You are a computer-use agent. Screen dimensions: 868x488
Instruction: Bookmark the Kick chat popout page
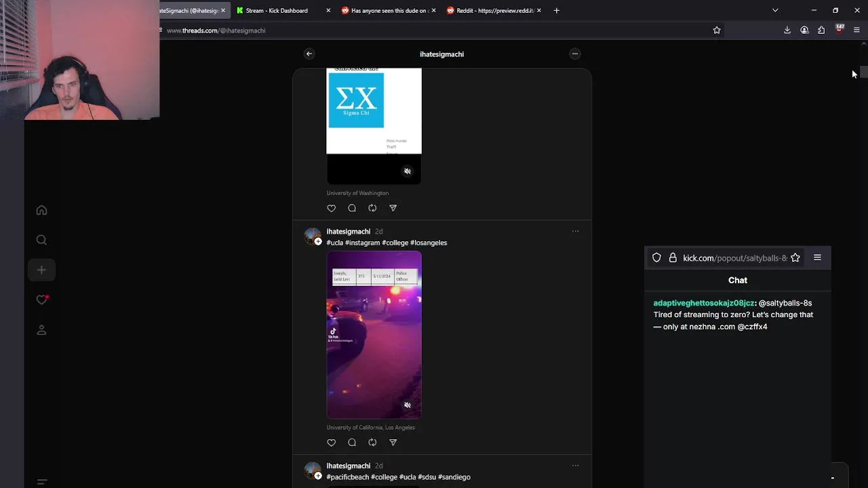(x=795, y=258)
